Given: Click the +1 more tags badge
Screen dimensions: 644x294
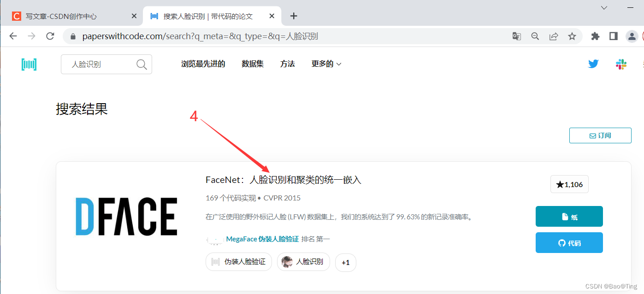Looking at the screenshot, I should click(346, 262).
